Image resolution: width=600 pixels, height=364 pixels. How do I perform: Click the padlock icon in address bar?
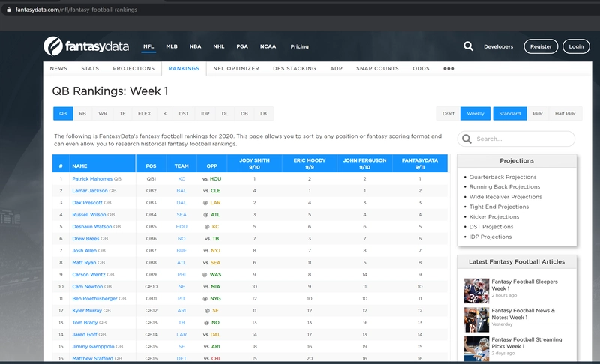[9, 10]
